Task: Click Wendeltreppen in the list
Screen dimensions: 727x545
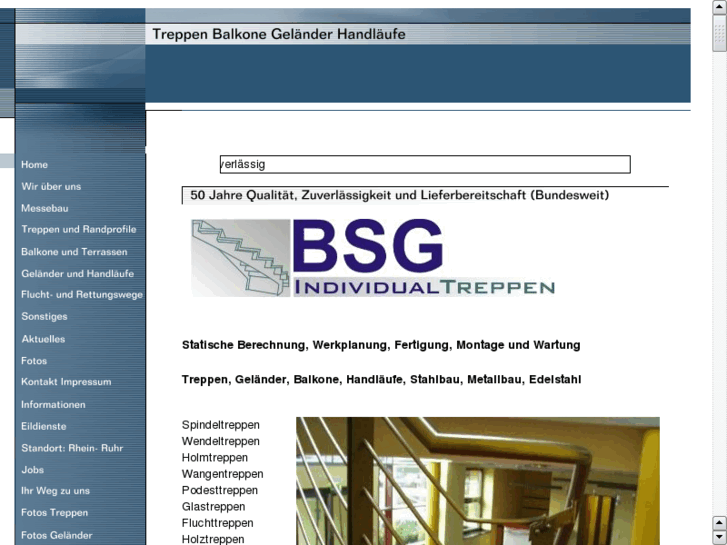Action: click(221, 441)
